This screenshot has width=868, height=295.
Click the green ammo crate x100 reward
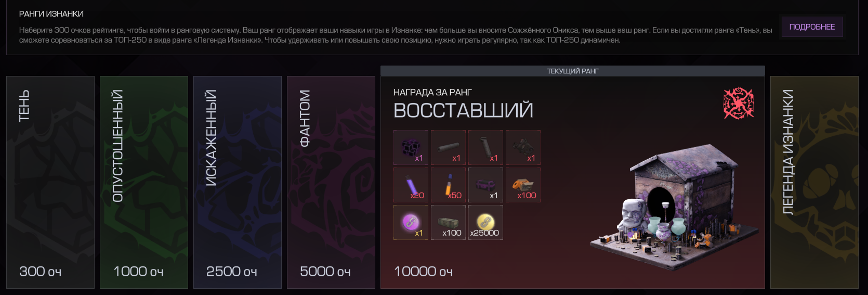(448, 222)
